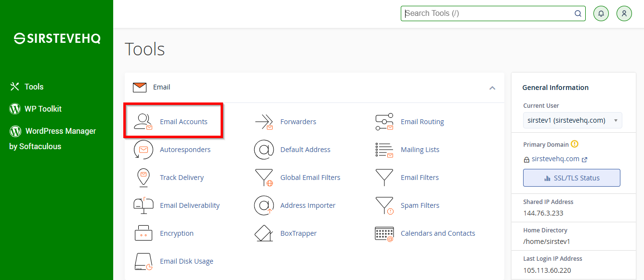
Task: Click the Default Address @ icon
Action: (x=264, y=150)
